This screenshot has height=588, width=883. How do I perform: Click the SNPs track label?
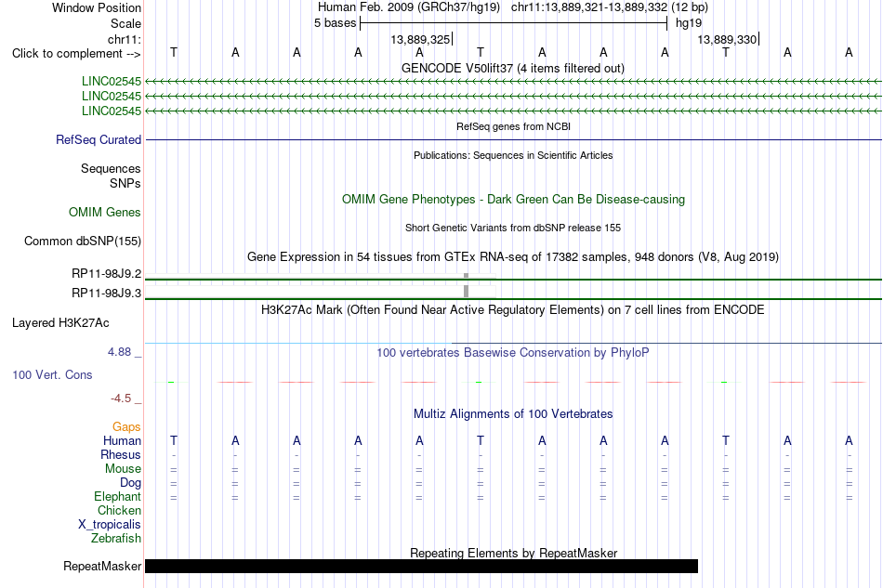125,183
